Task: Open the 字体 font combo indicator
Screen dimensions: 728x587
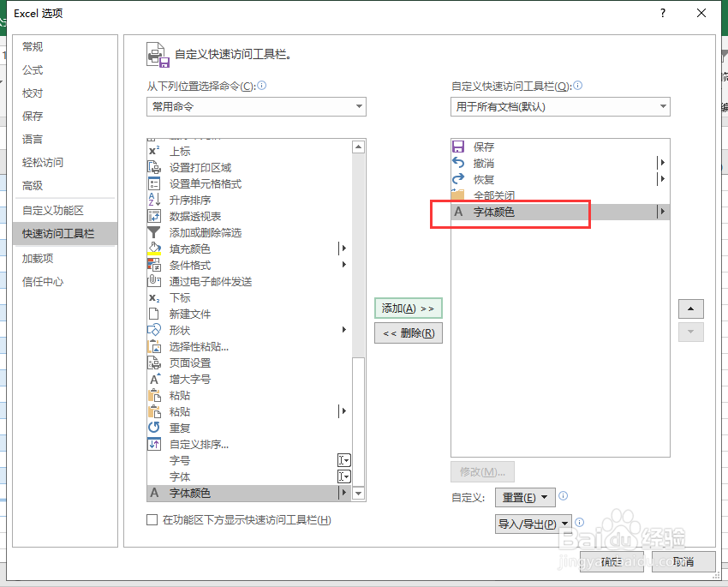Action: [x=344, y=476]
